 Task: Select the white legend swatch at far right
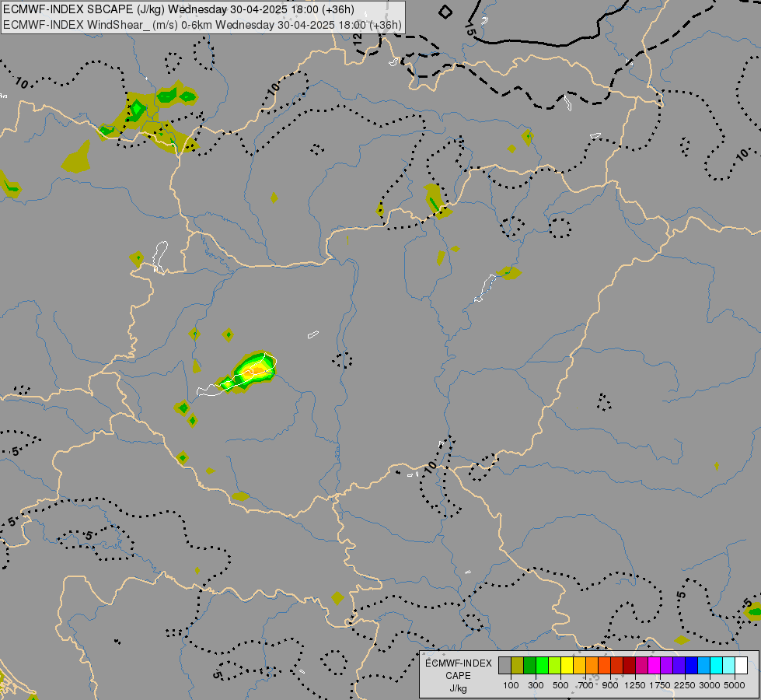coord(741,666)
